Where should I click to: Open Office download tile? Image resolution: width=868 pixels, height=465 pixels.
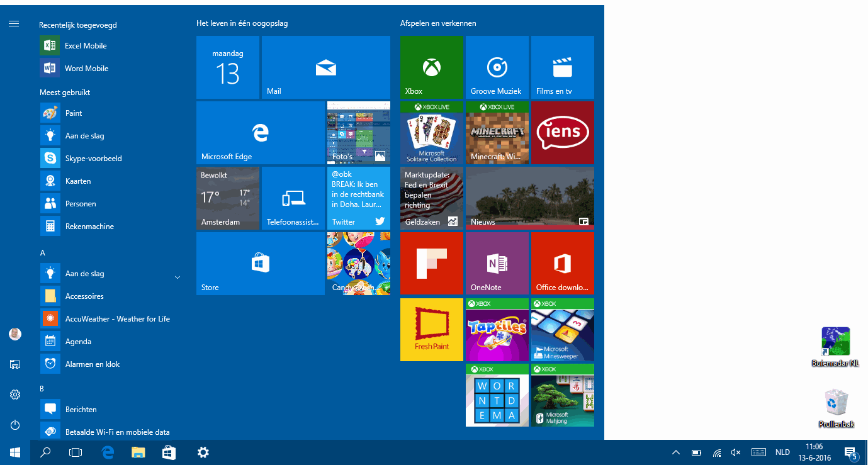click(x=563, y=264)
